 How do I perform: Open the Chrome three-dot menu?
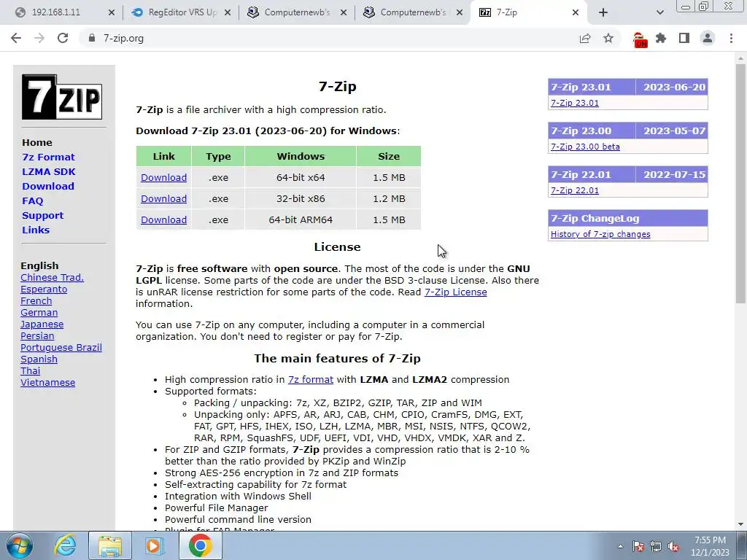[x=731, y=38]
